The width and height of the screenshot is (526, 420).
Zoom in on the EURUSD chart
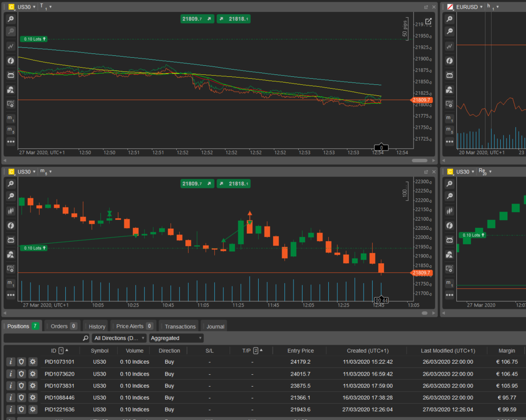449,19
